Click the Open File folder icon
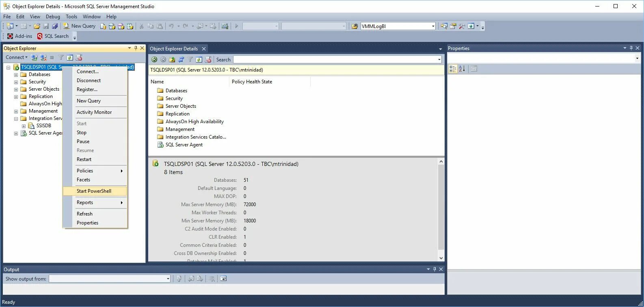Screen dimensions: 644x307 tap(37, 26)
